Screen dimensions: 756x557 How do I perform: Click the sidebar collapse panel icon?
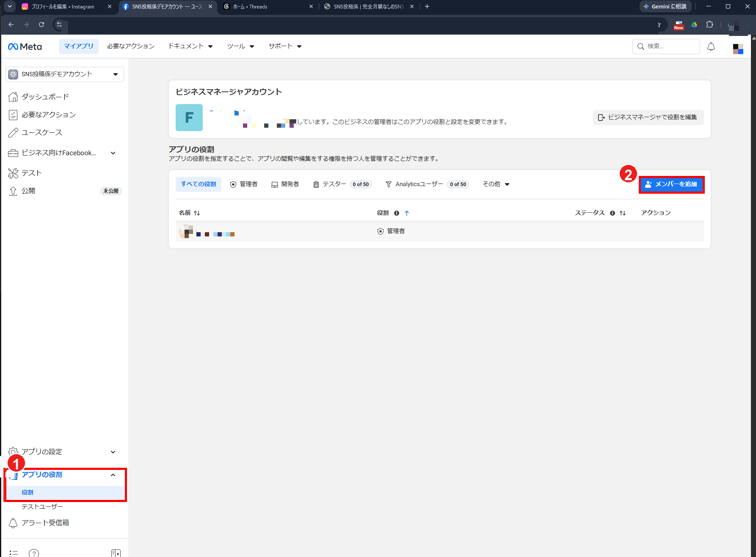pyautogui.click(x=116, y=553)
